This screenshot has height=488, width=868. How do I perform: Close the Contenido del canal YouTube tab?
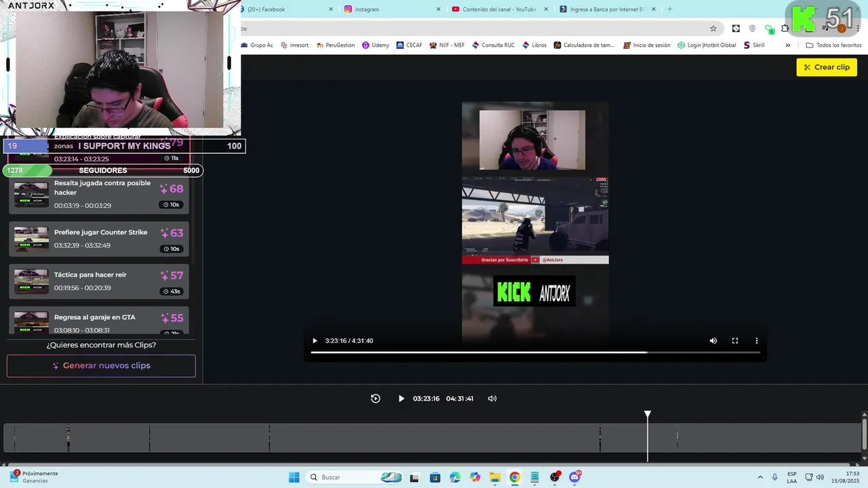tap(546, 9)
